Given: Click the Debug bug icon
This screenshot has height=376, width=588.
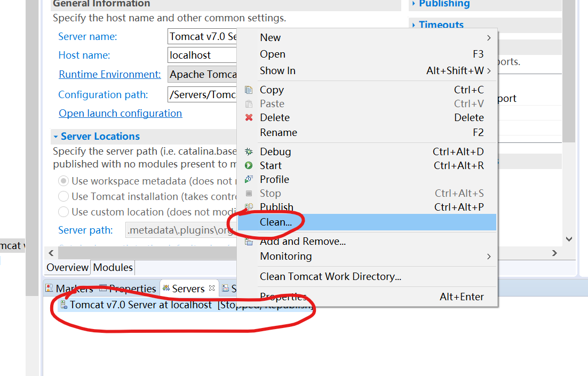Looking at the screenshot, I should click(x=249, y=151).
